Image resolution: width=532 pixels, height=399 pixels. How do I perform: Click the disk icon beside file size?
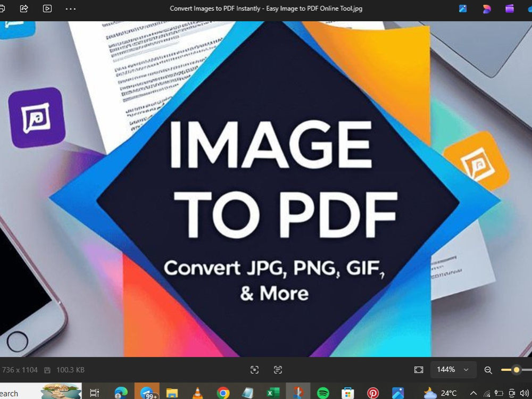click(x=47, y=370)
